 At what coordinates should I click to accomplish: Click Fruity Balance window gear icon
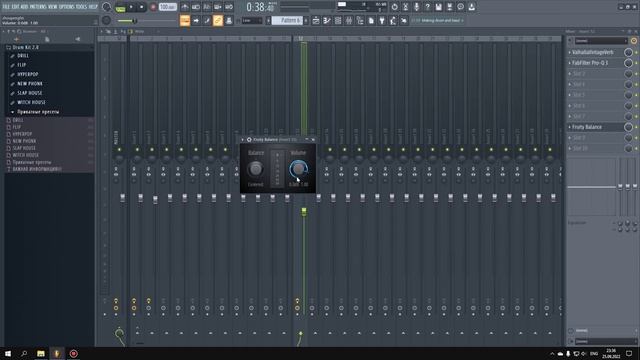[x=249, y=140]
